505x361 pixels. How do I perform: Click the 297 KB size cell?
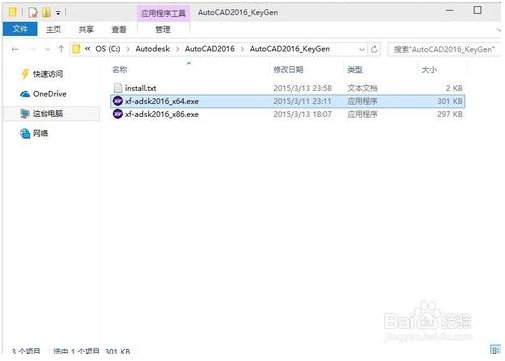click(x=450, y=114)
